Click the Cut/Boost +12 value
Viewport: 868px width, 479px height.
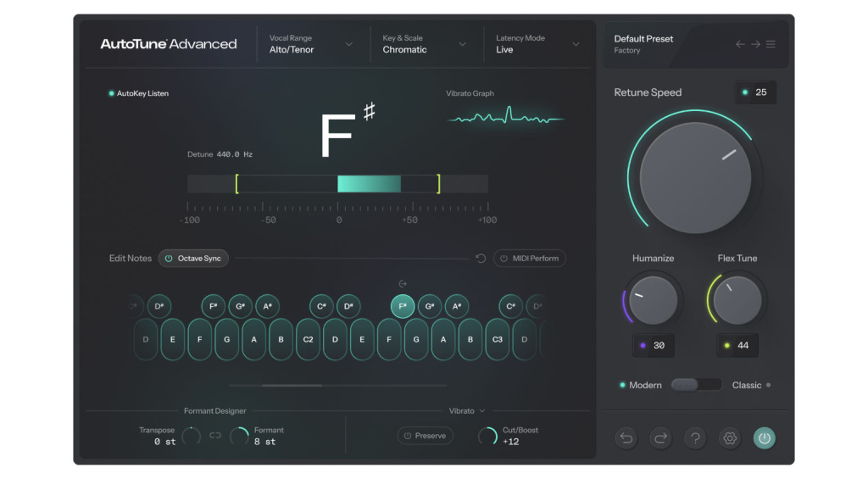pyautogui.click(x=511, y=442)
